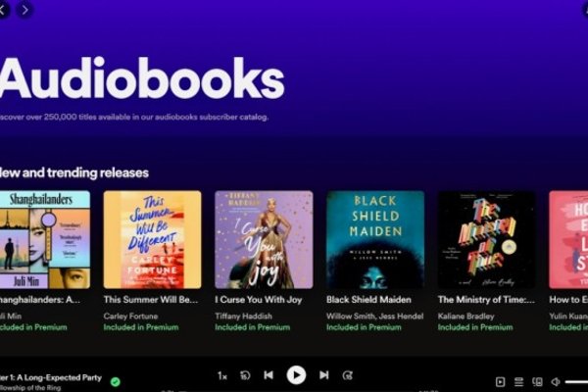The width and height of the screenshot is (588, 392).
Task: Open the 'How to E...' book title
Action: (x=568, y=300)
